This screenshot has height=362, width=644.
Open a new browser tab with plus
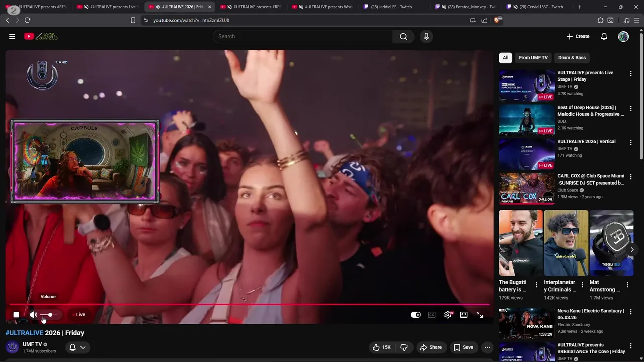579,7
